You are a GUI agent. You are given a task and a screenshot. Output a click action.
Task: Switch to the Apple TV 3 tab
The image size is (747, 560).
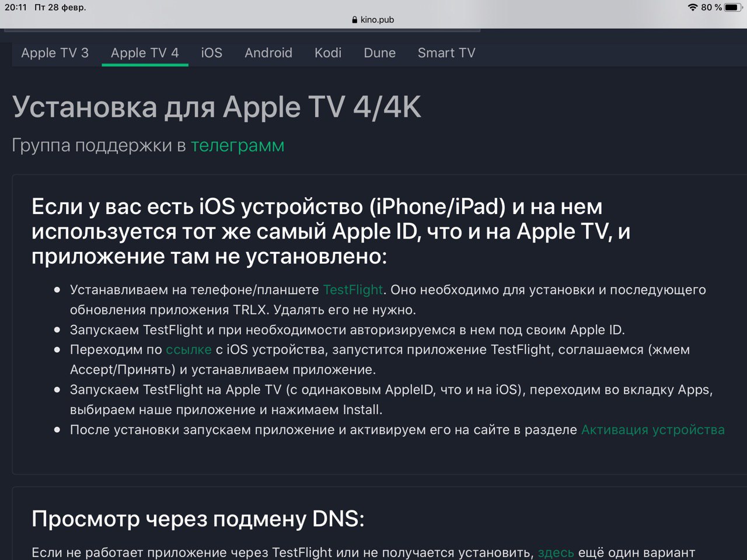[x=55, y=53]
